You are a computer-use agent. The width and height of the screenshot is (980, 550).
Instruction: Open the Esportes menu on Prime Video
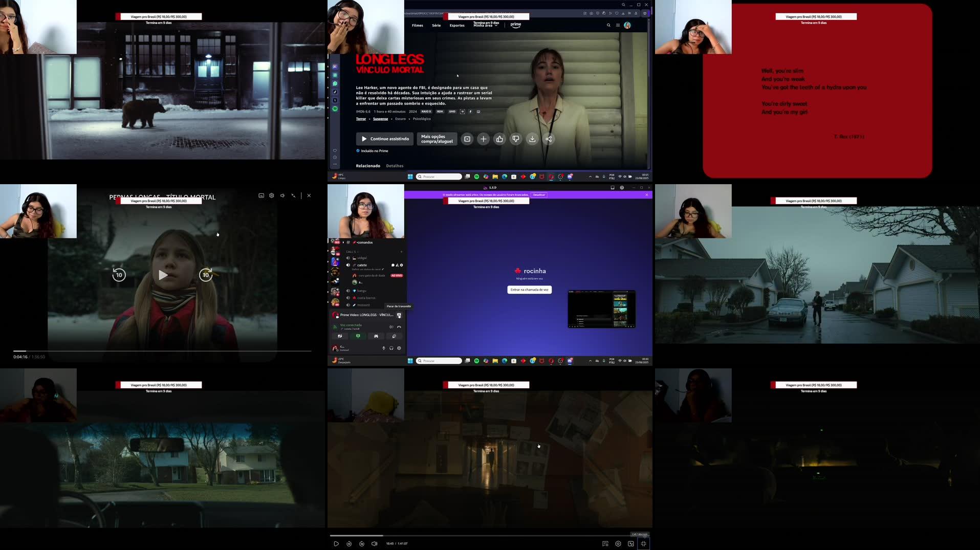coord(457,25)
